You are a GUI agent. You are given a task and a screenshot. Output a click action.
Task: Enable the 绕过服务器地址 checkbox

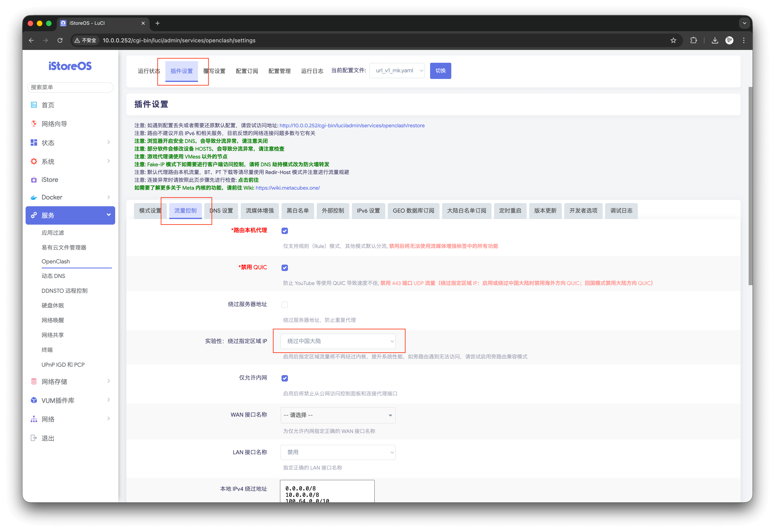coord(285,305)
